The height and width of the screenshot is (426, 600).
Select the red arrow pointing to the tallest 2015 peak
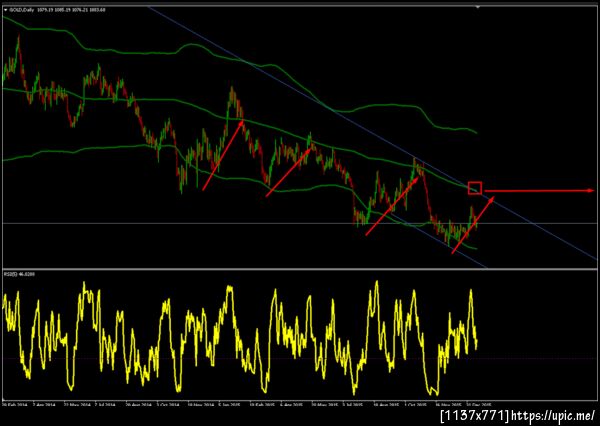pos(223,155)
